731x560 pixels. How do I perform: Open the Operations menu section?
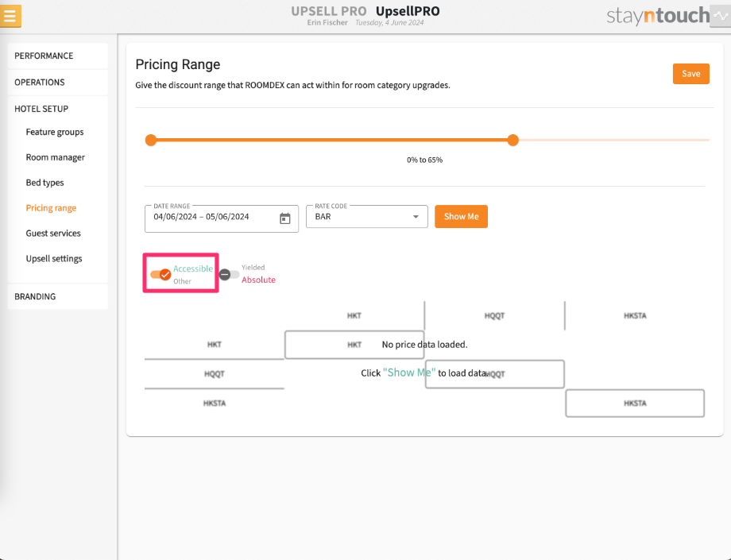(x=58, y=83)
